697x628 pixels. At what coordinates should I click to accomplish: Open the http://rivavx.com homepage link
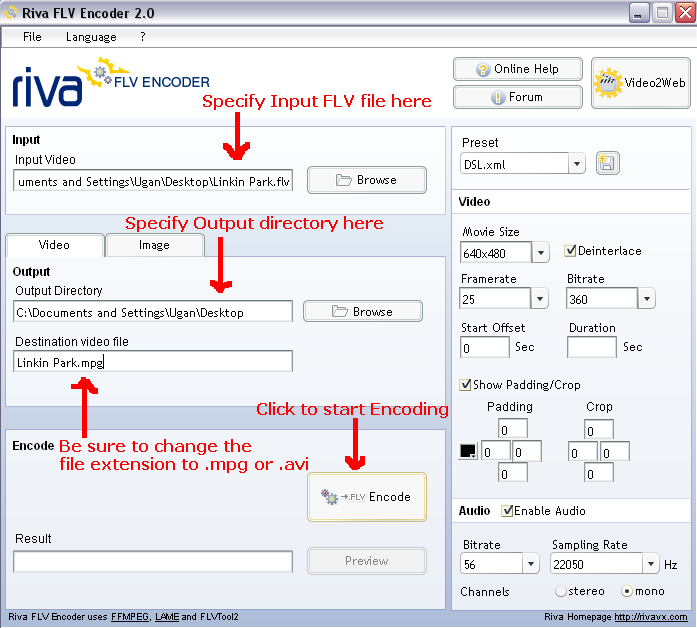[651, 617]
